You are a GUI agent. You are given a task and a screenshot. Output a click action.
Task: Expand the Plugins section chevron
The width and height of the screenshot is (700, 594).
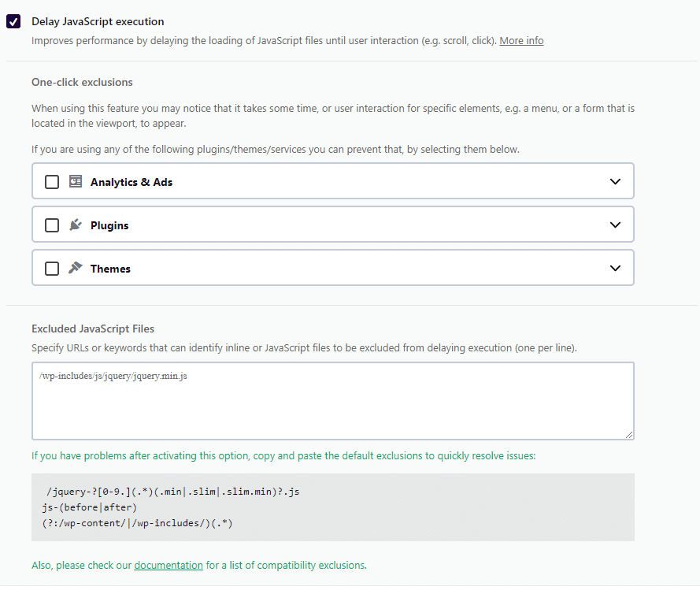click(x=615, y=225)
